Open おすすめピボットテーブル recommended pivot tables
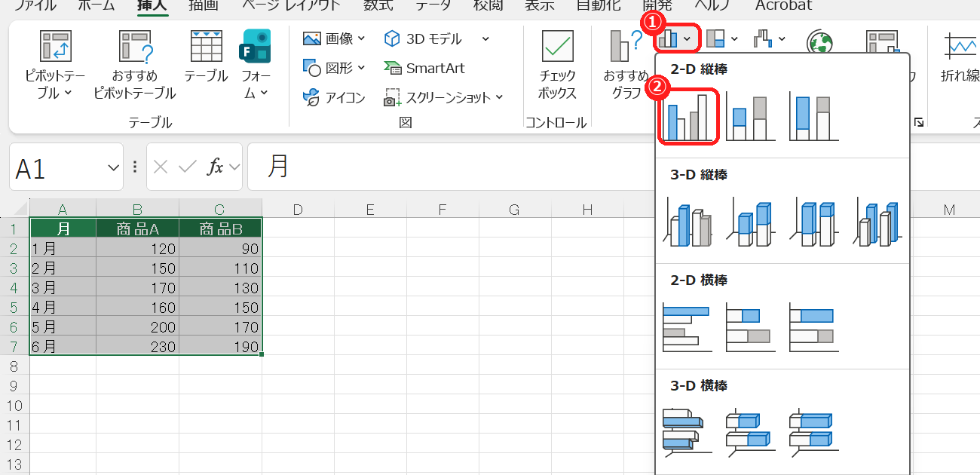980x475 pixels. pyautogui.click(x=135, y=66)
